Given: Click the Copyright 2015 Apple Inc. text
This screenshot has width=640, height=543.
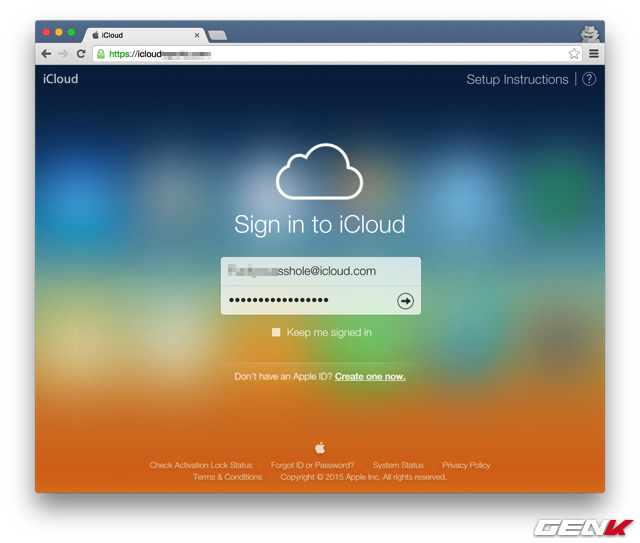Looking at the screenshot, I should click(x=363, y=477).
